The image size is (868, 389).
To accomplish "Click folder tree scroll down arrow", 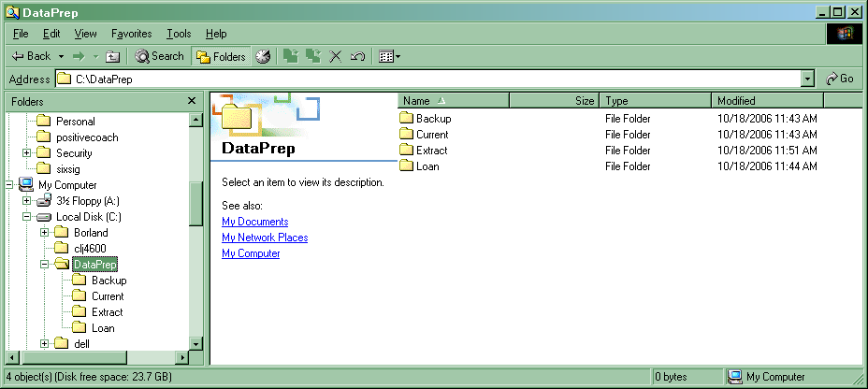I will pyautogui.click(x=196, y=343).
